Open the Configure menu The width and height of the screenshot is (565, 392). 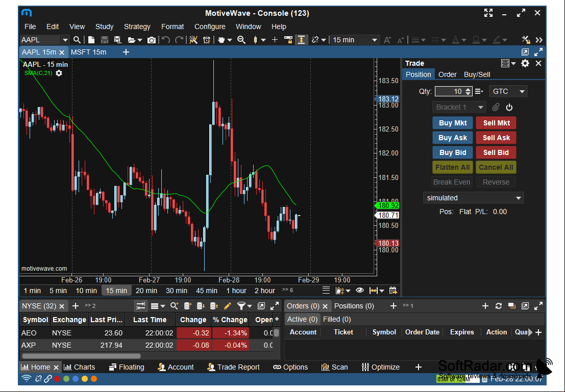coord(210,27)
